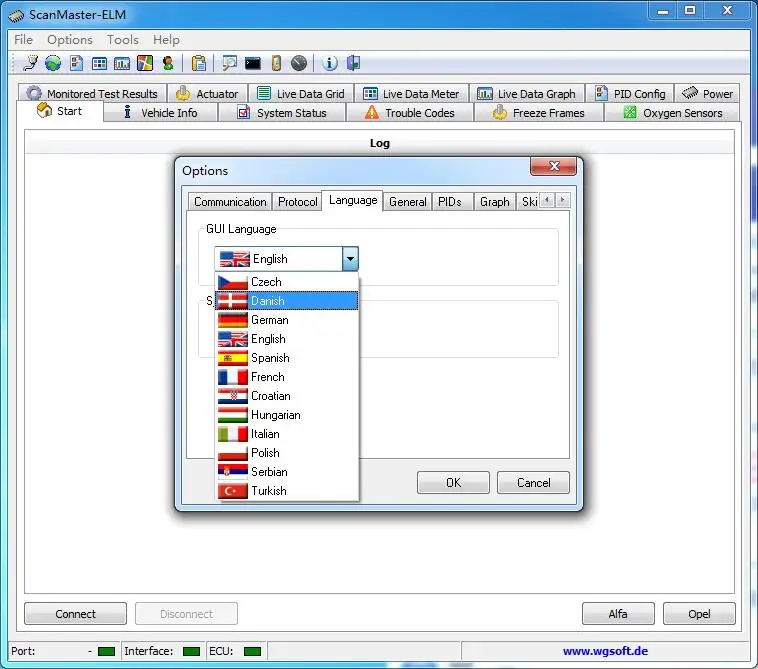Screen dimensions: 758x669
Task: Choose Czech from the language list
Action: (x=287, y=282)
